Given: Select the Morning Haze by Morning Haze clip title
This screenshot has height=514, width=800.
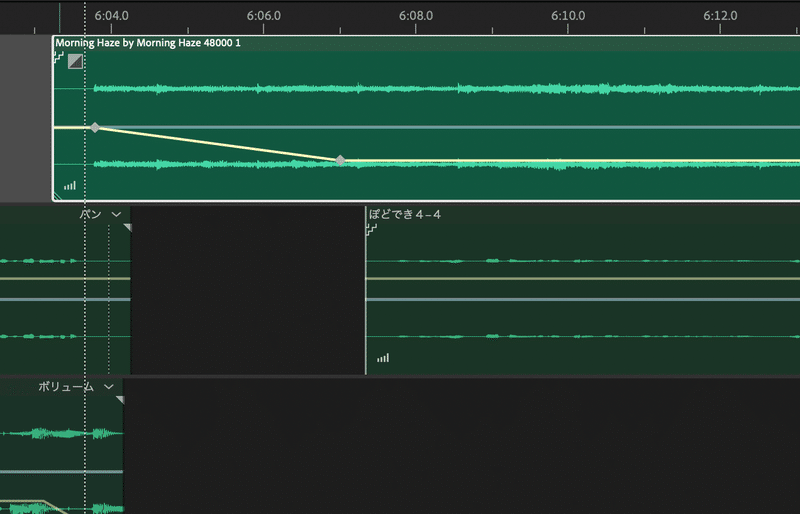Looking at the screenshot, I should 148,43.
